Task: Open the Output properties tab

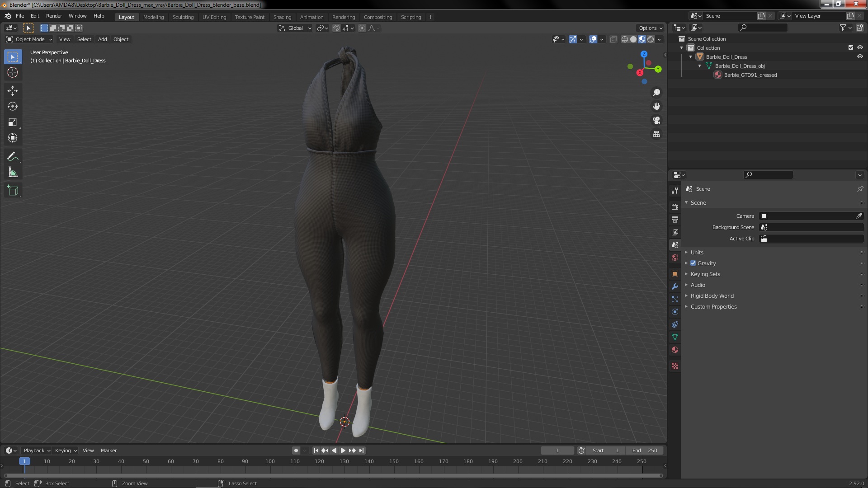Action: 675,219
